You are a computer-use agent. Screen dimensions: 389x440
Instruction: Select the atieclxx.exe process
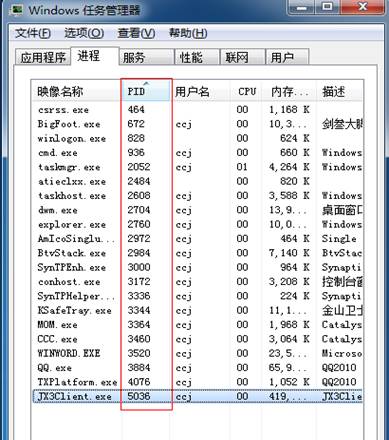coord(197,181)
